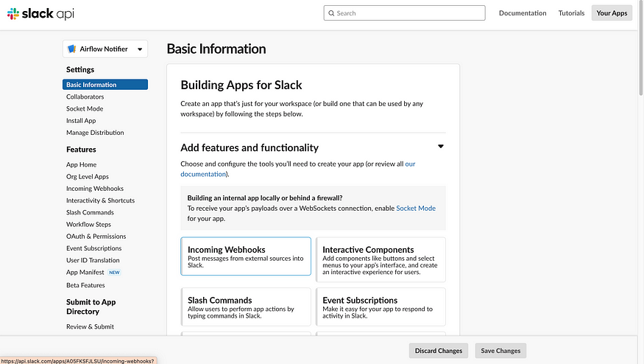The image size is (644, 364).
Task: Open OAuth & Permissions
Action: [96, 236]
